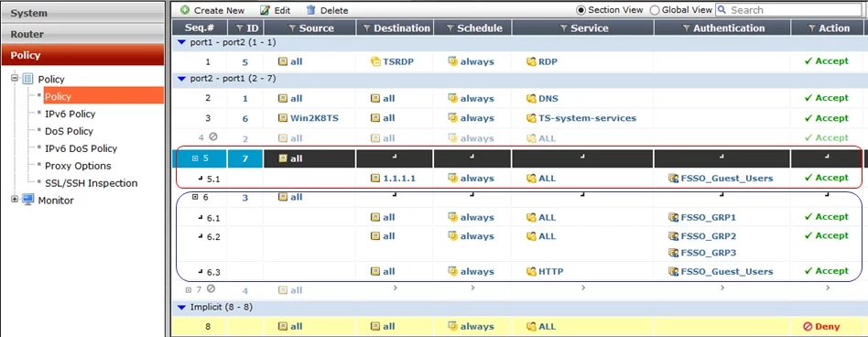The height and width of the screenshot is (337, 868).
Task: Click the TS-system-services service icon
Action: point(531,118)
